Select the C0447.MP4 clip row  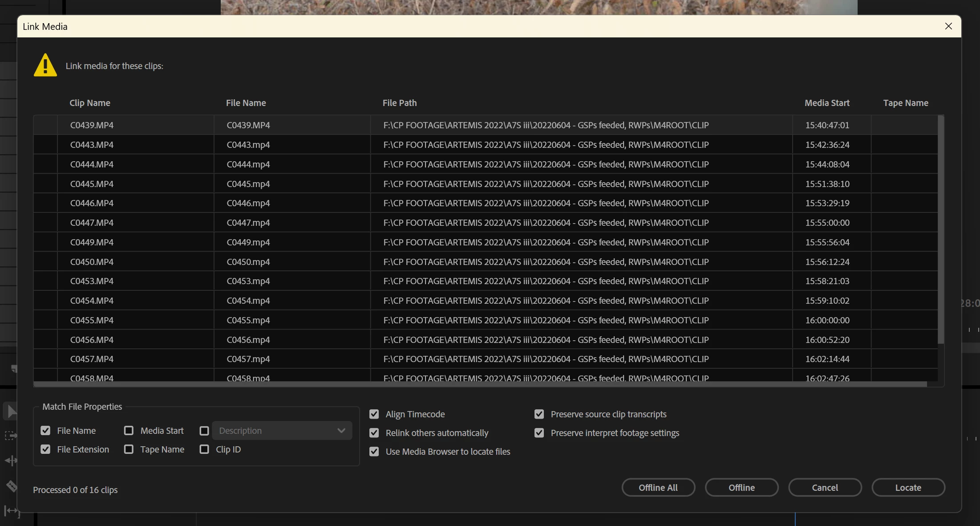coord(92,223)
